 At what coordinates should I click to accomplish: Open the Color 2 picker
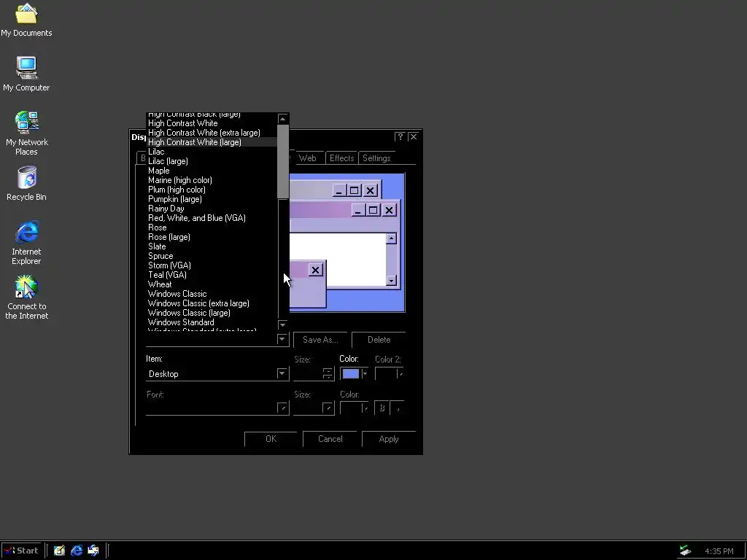point(390,374)
